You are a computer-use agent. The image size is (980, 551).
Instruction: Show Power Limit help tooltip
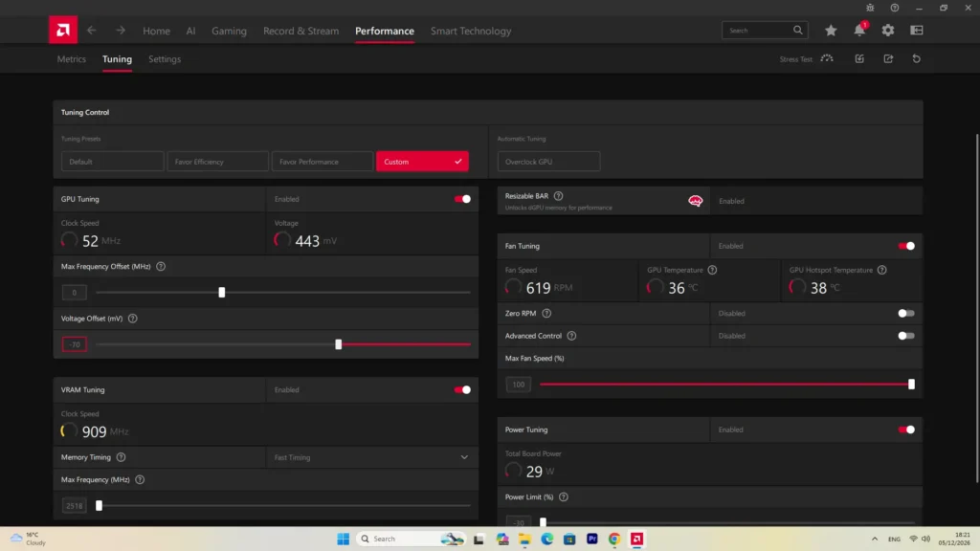[x=563, y=497]
